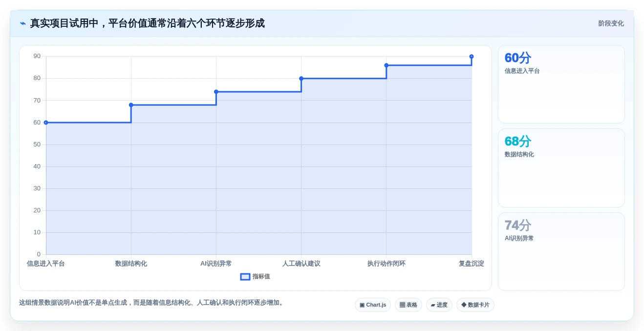This screenshot has height=331, width=644.
Task: Click the data point at 信息进入平台 (60)
Action: [x=46, y=123]
